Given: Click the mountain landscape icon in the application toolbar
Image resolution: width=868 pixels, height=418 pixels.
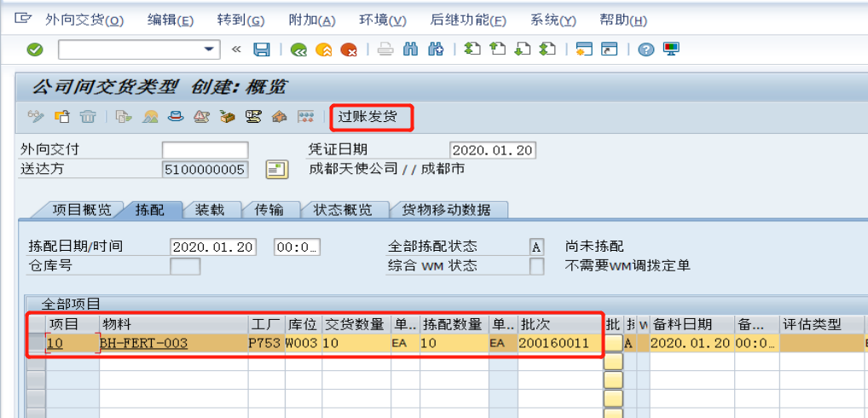Looking at the screenshot, I should pyautogui.click(x=150, y=117).
